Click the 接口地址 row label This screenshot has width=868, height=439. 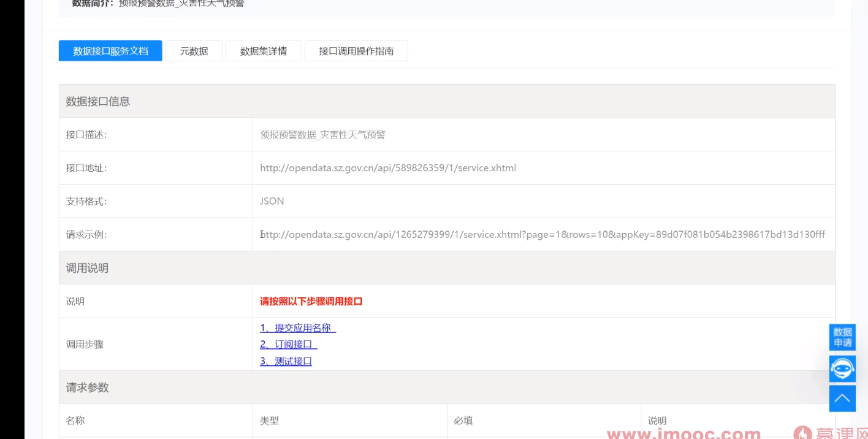[x=86, y=168]
